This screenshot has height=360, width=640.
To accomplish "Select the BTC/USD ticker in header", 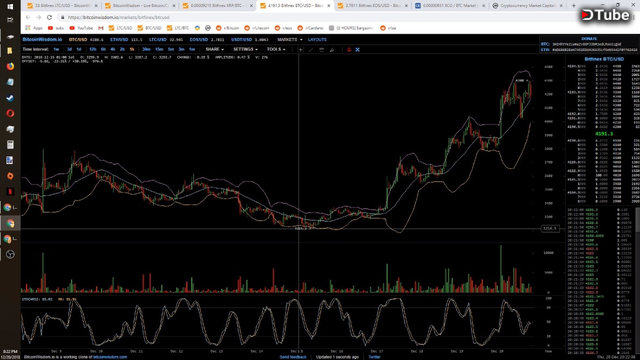I will click(78, 40).
